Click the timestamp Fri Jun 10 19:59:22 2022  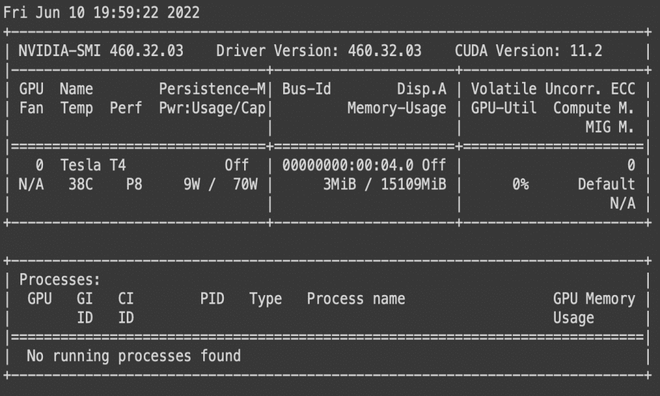click(101, 12)
